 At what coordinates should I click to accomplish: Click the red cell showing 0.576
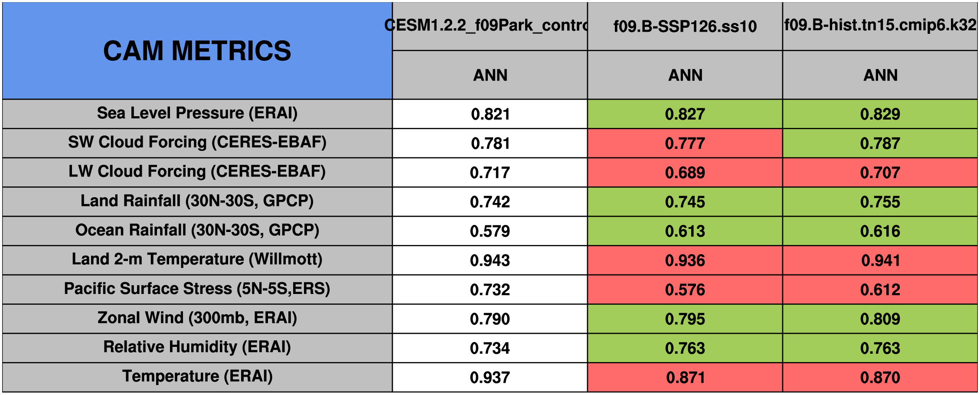point(685,290)
